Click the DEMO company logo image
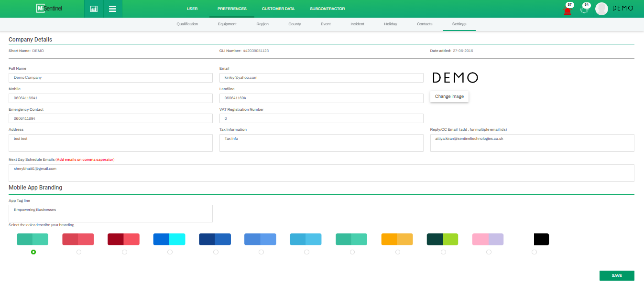 click(455, 78)
